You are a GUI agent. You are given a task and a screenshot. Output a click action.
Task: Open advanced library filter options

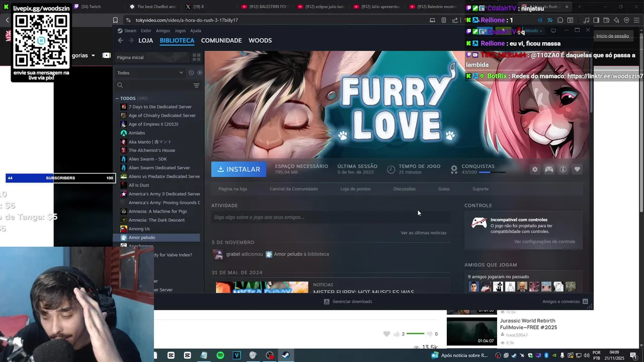[196, 85]
